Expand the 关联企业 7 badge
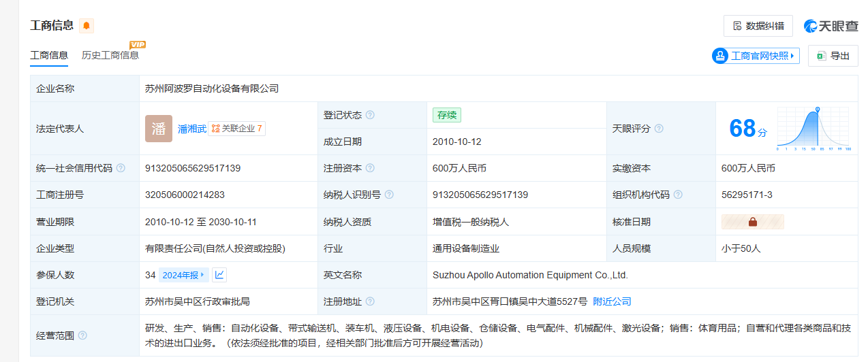868x362 pixels. click(236, 129)
